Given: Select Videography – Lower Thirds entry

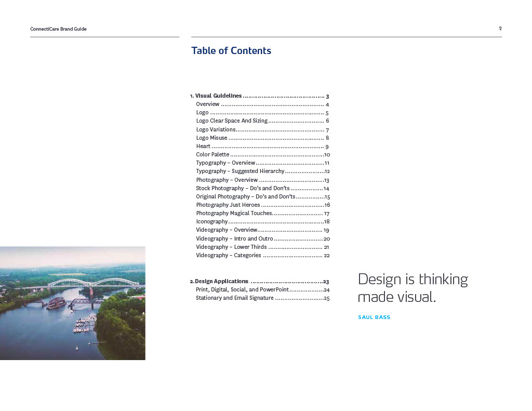Looking at the screenshot, I should point(231,247).
